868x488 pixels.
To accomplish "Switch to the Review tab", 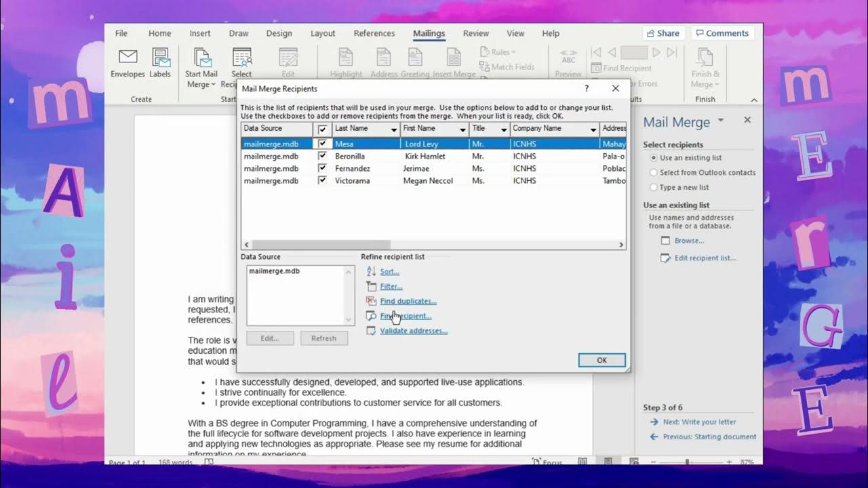I will click(x=476, y=33).
